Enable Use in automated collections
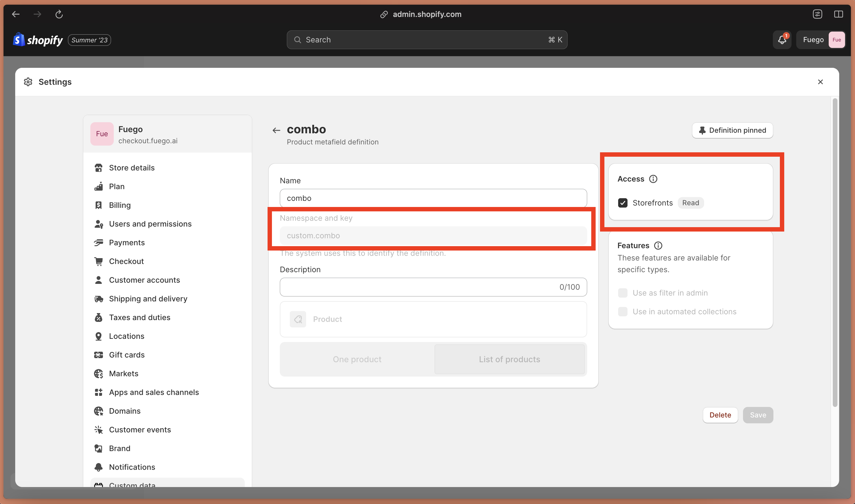 click(623, 311)
